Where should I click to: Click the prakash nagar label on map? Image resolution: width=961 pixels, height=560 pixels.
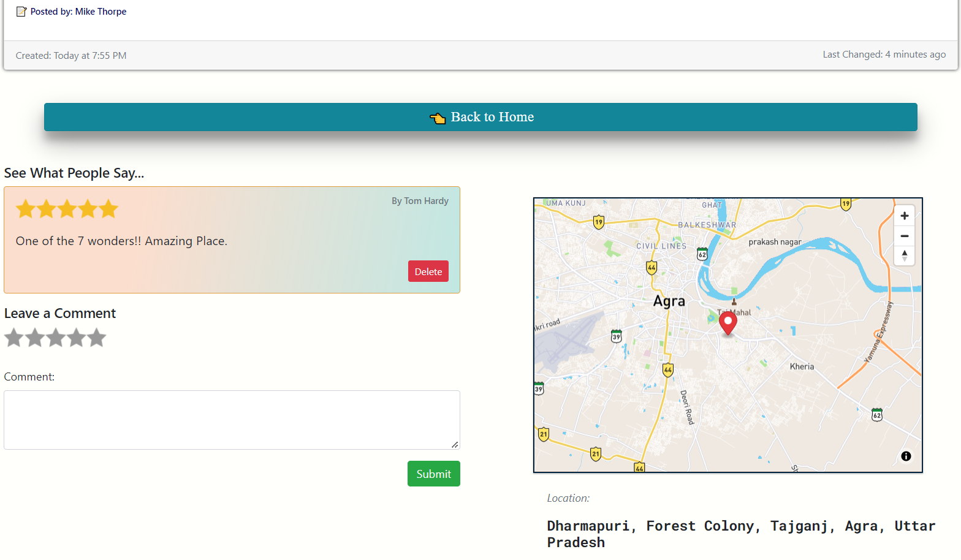pyautogui.click(x=775, y=242)
